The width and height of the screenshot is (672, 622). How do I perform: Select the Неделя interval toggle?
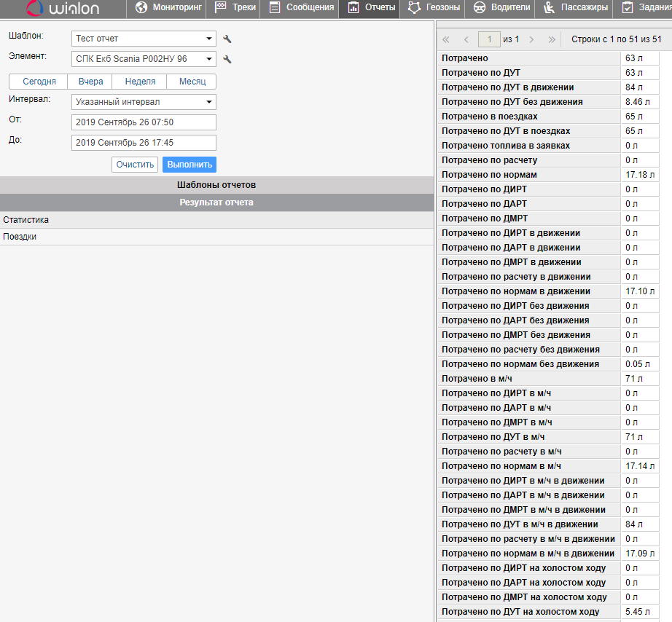pos(140,82)
